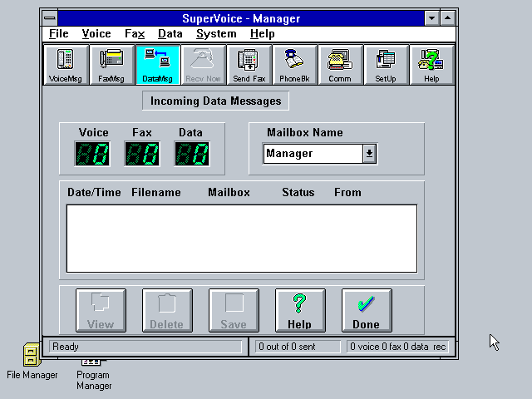
Task: Open the File menu
Action: pos(59,34)
